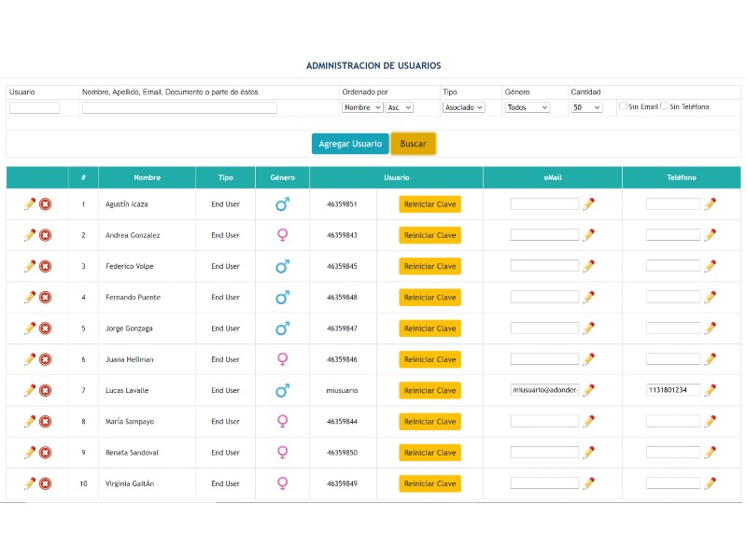Click phone edit pencil for Federico Volpe
The image size is (747, 560).
(x=710, y=266)
